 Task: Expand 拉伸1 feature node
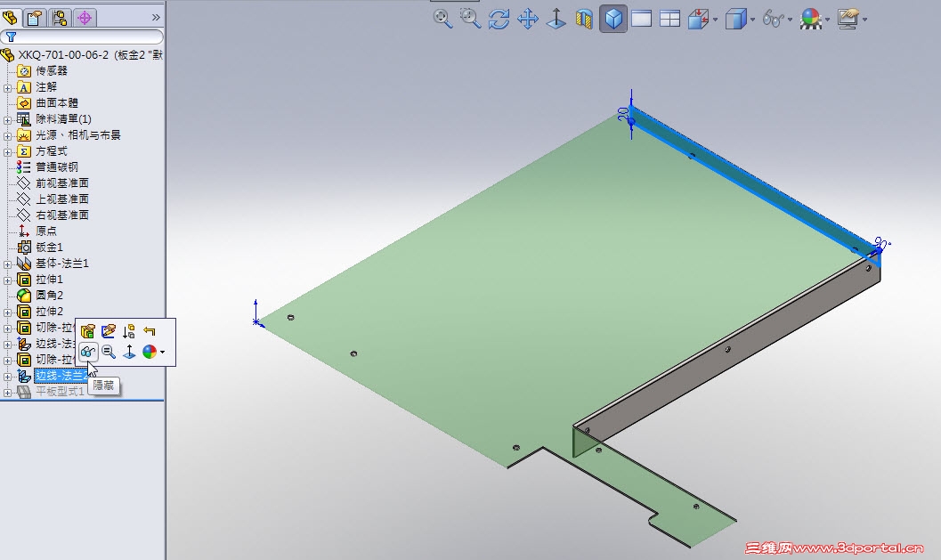7,280
